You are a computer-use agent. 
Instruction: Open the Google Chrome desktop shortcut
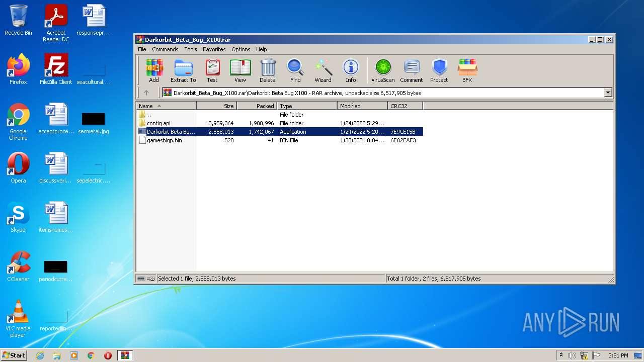click(x=18, y=122)
